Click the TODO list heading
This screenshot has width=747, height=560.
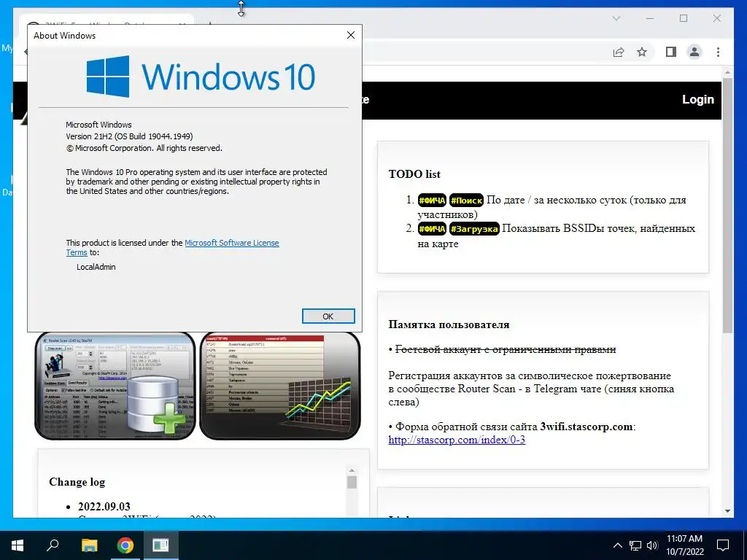tap(414, 174)
